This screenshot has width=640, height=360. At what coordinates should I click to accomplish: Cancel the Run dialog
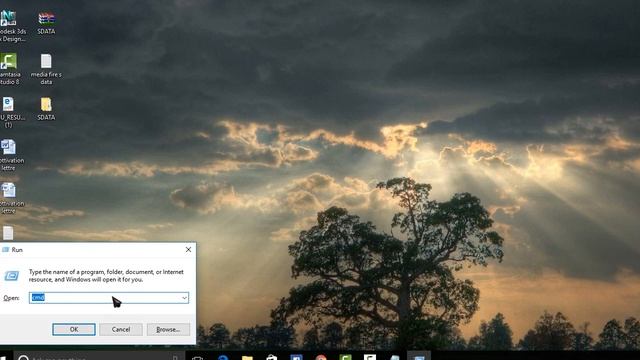point(121,329)
